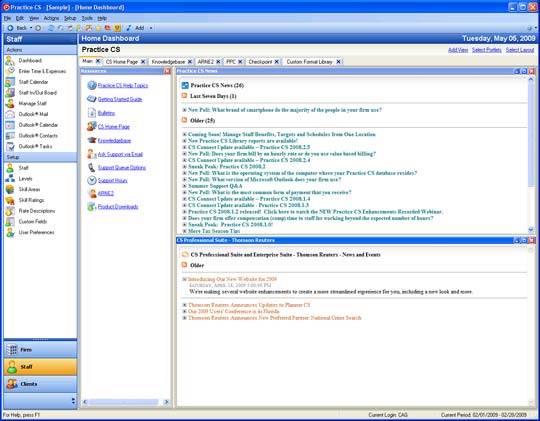Click Ask Support via Email link
This screenshot has width=540, height=421.
click(120, 154)
